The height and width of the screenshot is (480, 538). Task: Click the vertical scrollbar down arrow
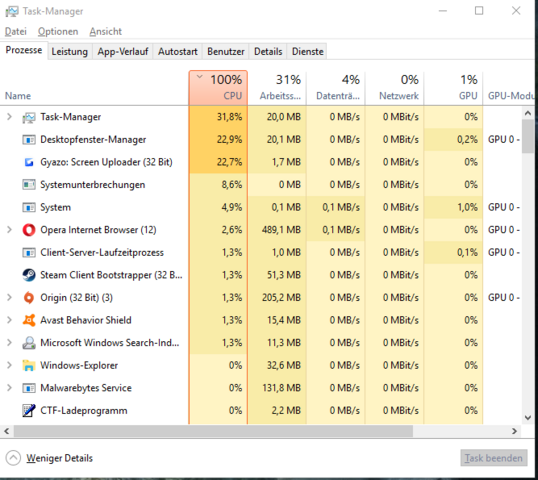pyautogui.click(x=528, y=418)
